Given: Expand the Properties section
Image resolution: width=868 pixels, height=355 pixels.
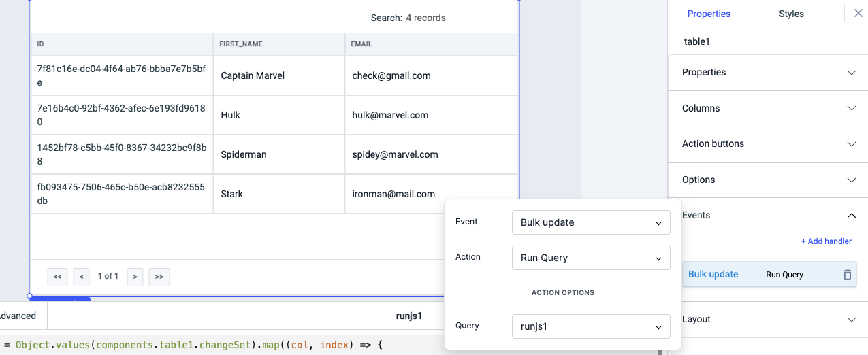Looking at the screenshot, I should click(x=768, y=73).
